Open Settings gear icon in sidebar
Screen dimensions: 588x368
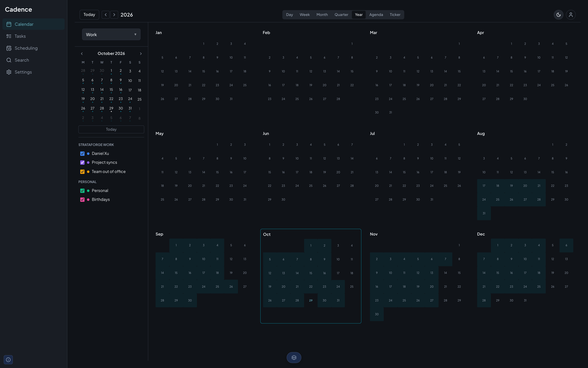9,72
